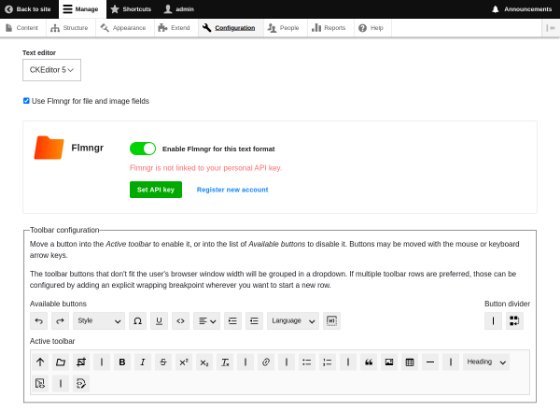
Task: Select the wrapping breakpoint button under Button divider
Action: click(514, 321)
